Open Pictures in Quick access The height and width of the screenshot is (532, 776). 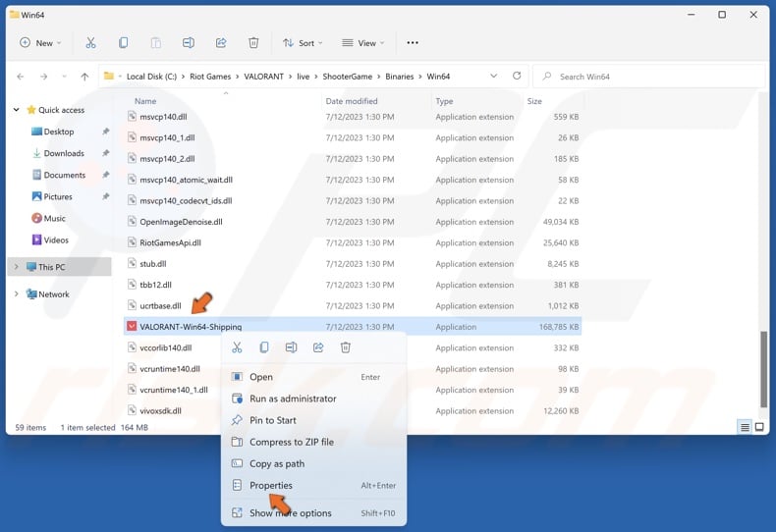pos(52,196)
